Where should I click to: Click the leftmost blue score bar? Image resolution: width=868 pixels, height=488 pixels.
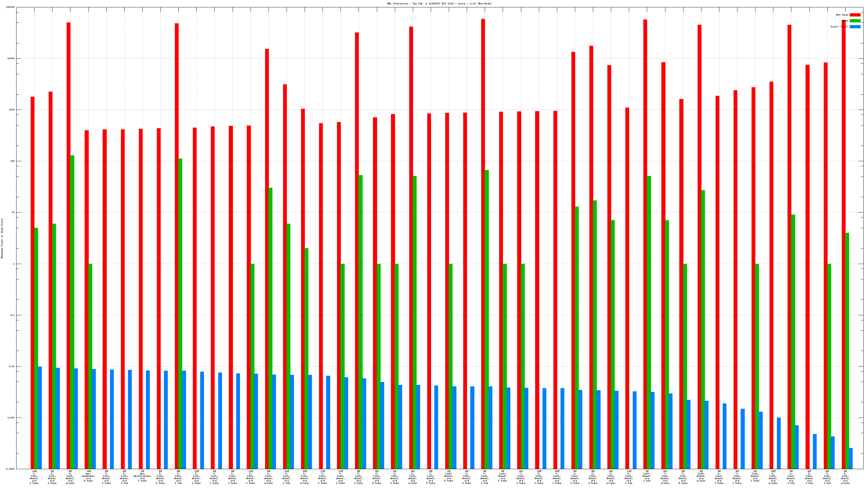click(40, 418)
